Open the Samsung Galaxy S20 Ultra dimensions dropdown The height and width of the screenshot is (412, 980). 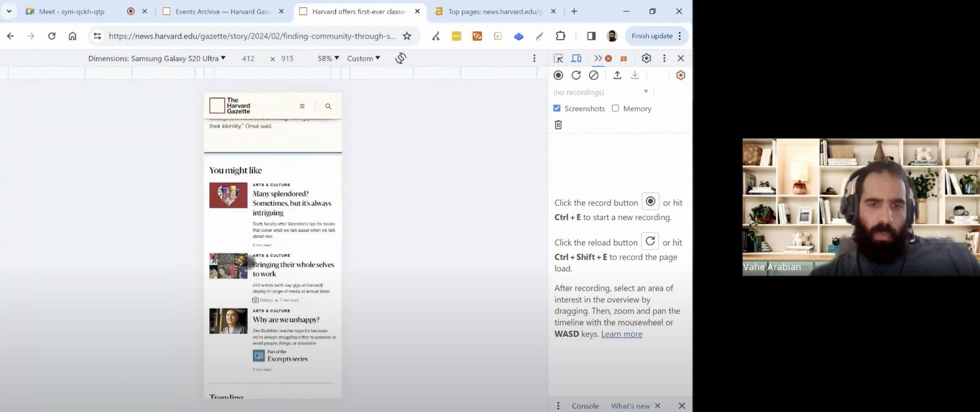tap(157, 59)
